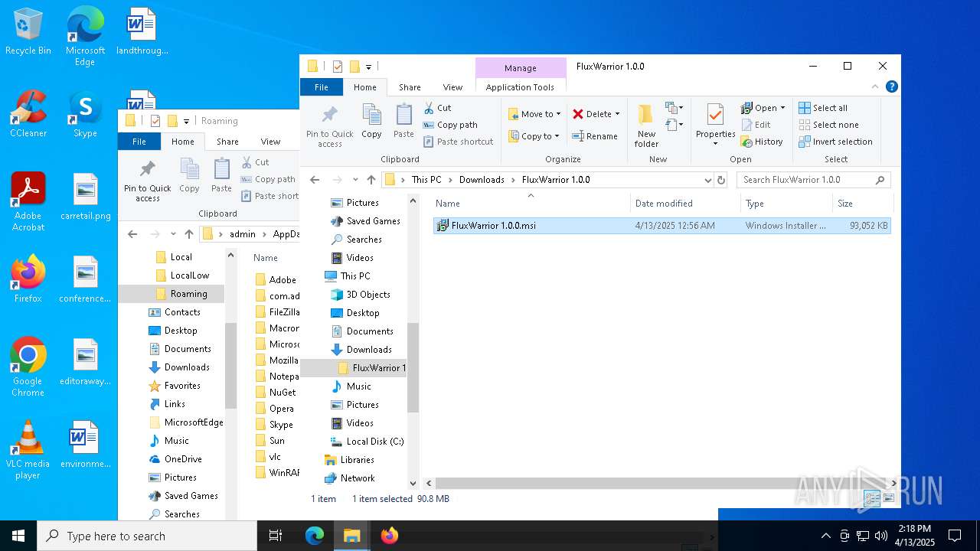This screenshot has width=980, height=551.
Task: Open the notification center icon
Action: pyautogui.click(x=955, y=536)
